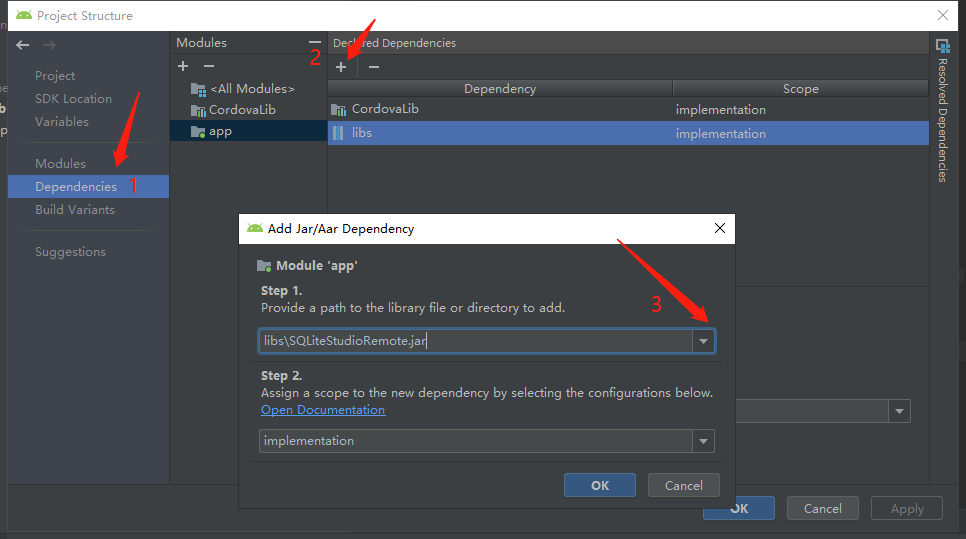
Task: Remove the selected module with the minus icon
Action: point(209,66)
